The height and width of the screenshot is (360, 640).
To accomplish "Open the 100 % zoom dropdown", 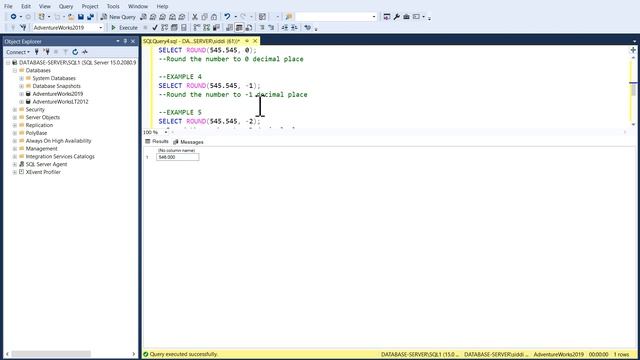I will pos(166,132).
